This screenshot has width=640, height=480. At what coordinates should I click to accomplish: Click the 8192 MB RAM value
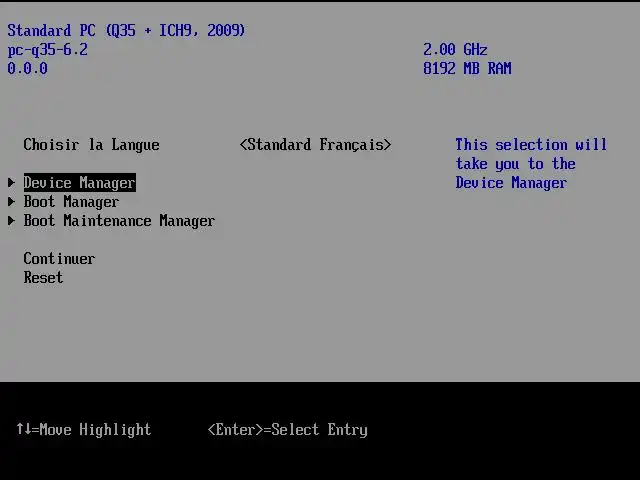click(x=467, y=68)
